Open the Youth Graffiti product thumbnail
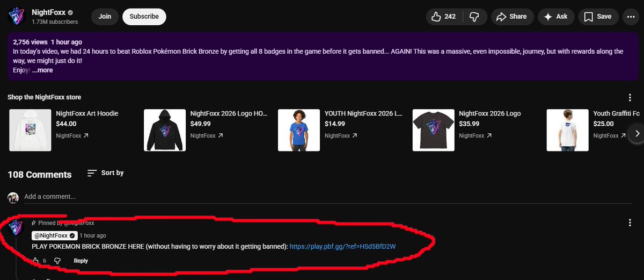Image resolution: width=644 pixels, height=280 pixels. [x=567, y=130]
